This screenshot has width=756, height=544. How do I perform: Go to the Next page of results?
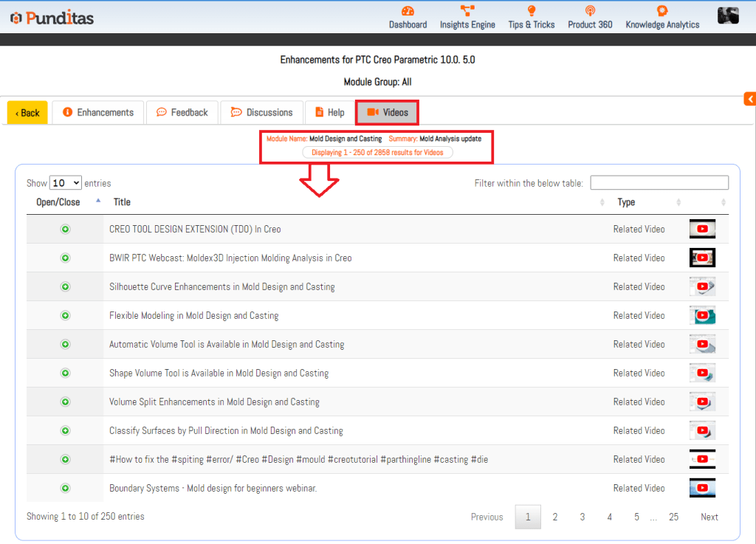(709, 517)
